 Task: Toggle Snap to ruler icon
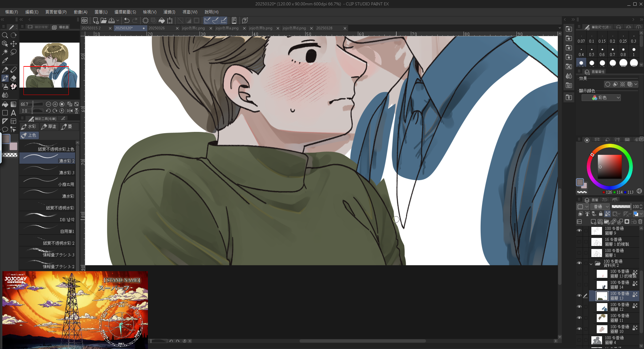207,20
